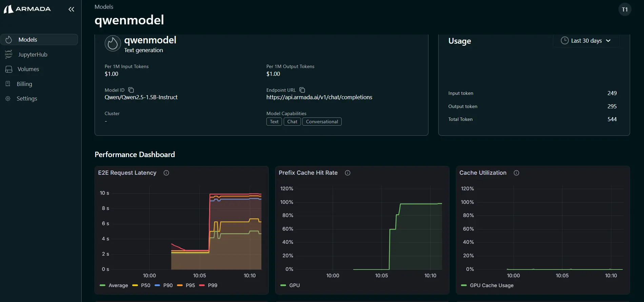Copy the Endpoint URL

(x=302, y=90)
